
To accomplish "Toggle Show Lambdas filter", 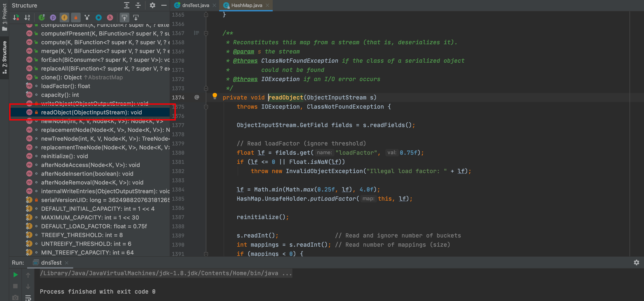I will 110,18.
